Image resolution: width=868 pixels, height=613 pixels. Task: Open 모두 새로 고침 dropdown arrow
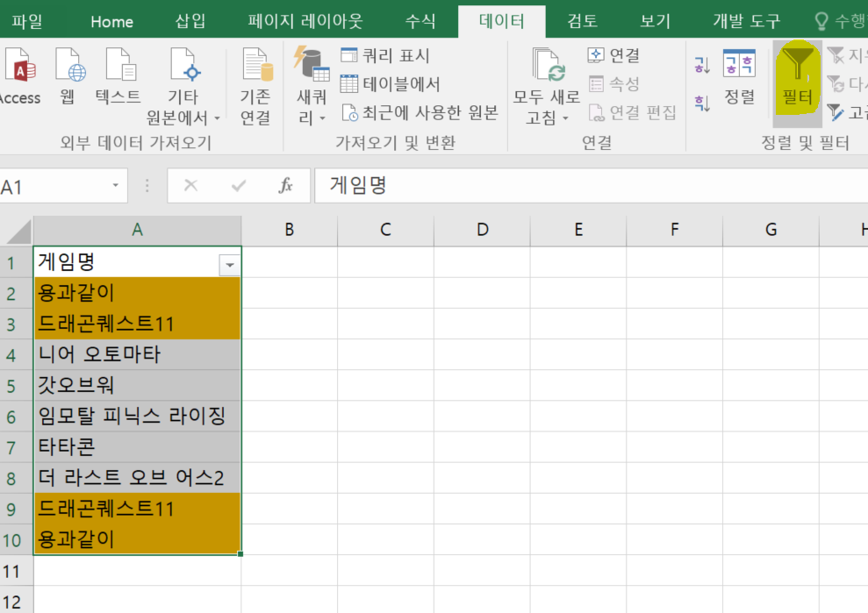(565, 118)
